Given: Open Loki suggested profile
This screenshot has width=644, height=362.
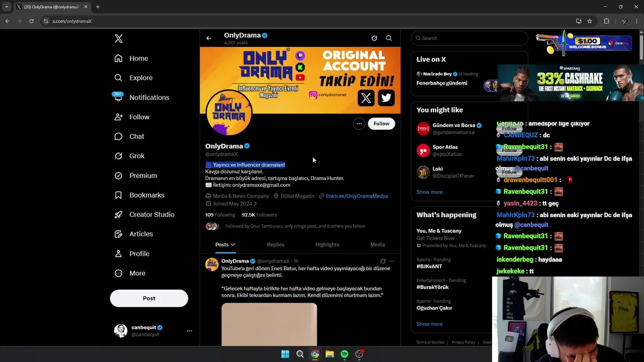Looking at the screenshot, I should [438, 169].
